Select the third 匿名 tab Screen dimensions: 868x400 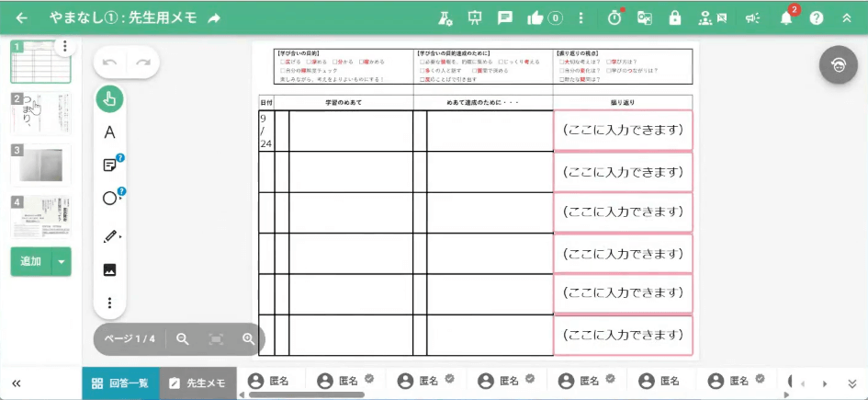pyautogui.click(x=426, y=381)
